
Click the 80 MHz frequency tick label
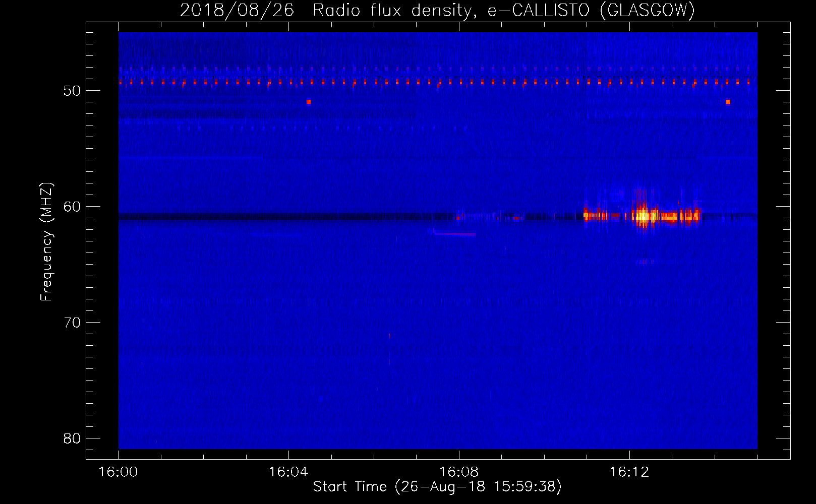pyautogui.click(x=73, y=438)
